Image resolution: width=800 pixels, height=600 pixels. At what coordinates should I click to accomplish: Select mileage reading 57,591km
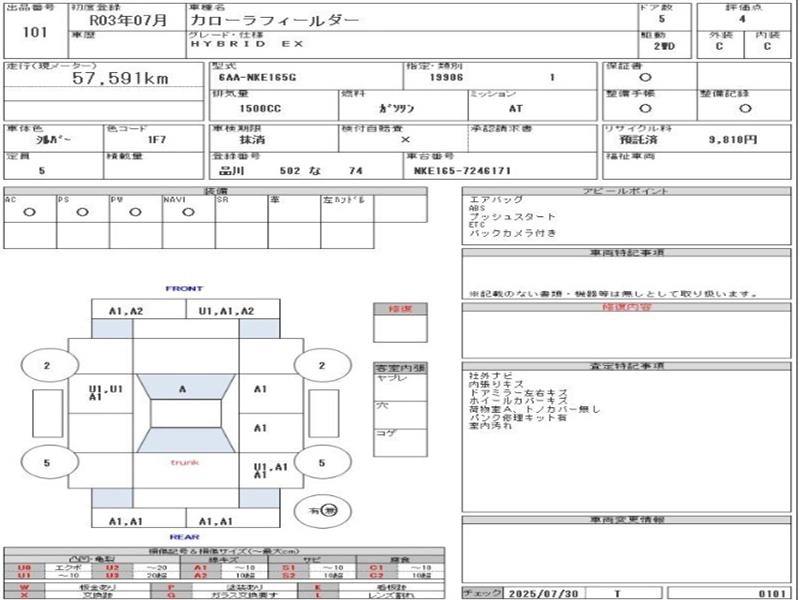[120, 78]
